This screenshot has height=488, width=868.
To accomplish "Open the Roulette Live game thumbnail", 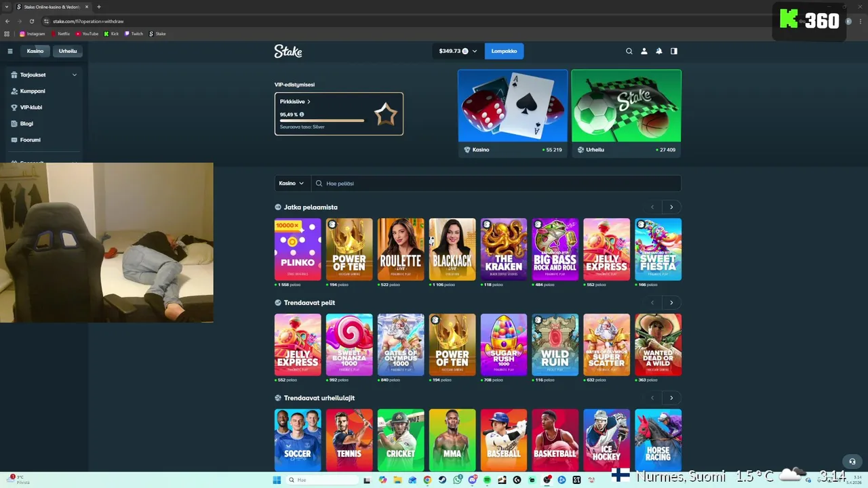I will coord(401,249).
